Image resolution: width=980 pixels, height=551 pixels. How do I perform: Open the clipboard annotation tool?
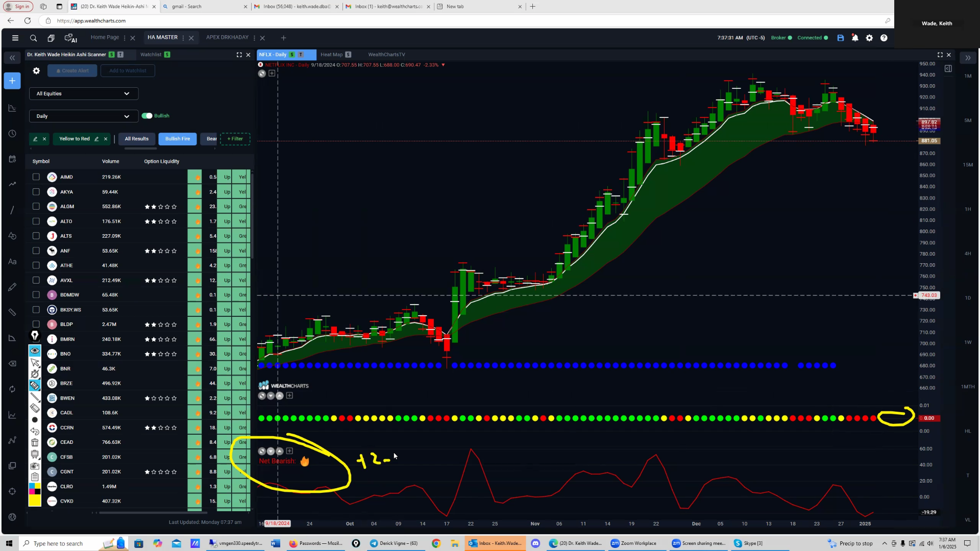[35, 477]
